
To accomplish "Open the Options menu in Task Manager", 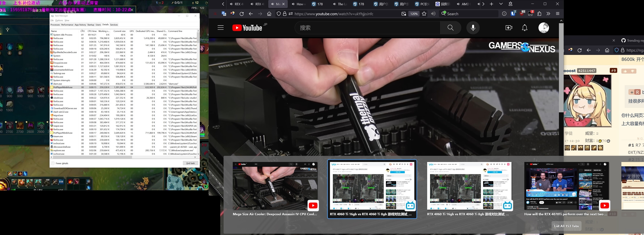I will (59, 20).
